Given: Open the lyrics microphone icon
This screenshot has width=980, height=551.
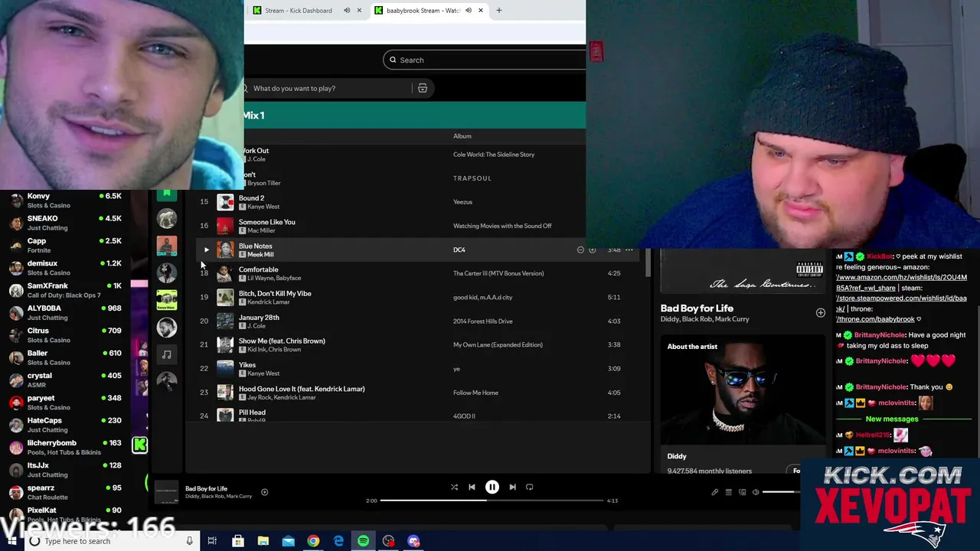Looking at the screenshot, I should [x=715, y=492].
